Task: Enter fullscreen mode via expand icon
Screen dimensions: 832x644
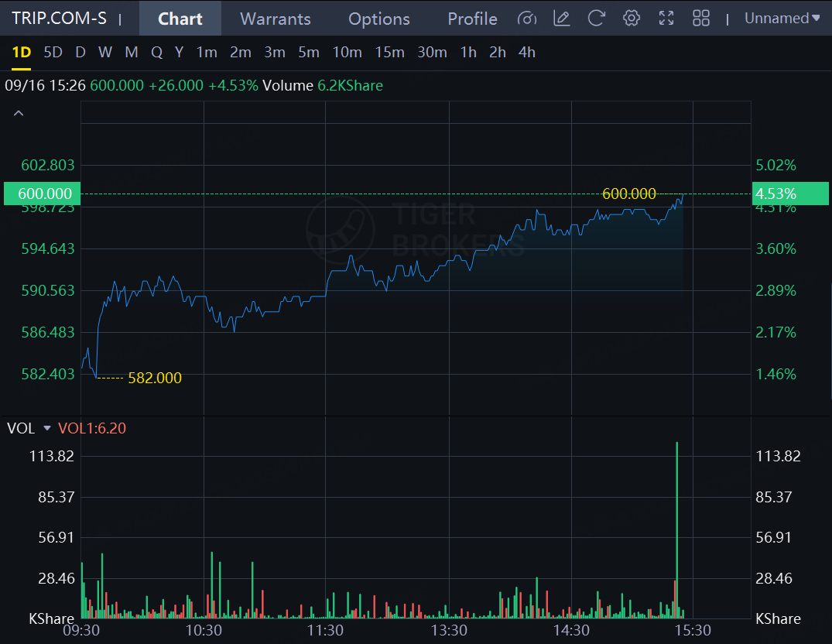Action: tap(666, 19)
